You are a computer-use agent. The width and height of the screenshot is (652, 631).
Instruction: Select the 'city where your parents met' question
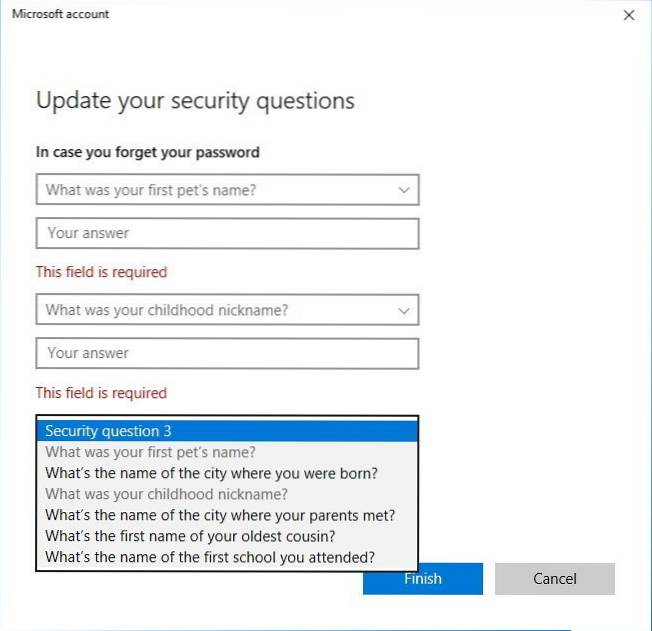(220, 515)
